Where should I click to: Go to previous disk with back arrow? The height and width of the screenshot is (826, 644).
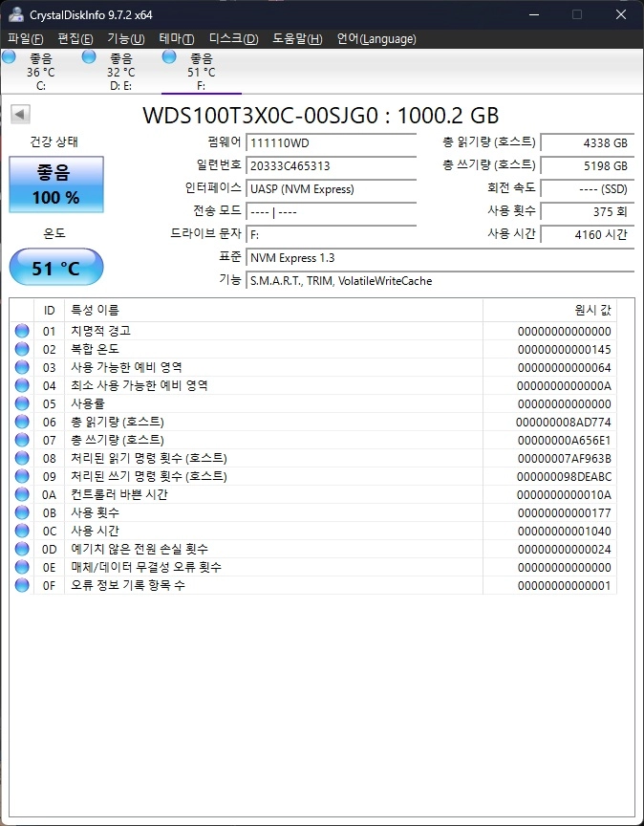[x=20, y=114]
